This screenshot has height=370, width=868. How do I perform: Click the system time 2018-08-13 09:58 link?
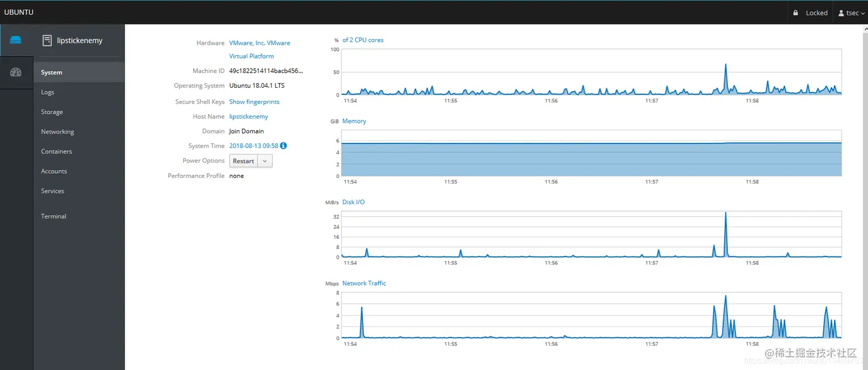click(x=254, y=146)
